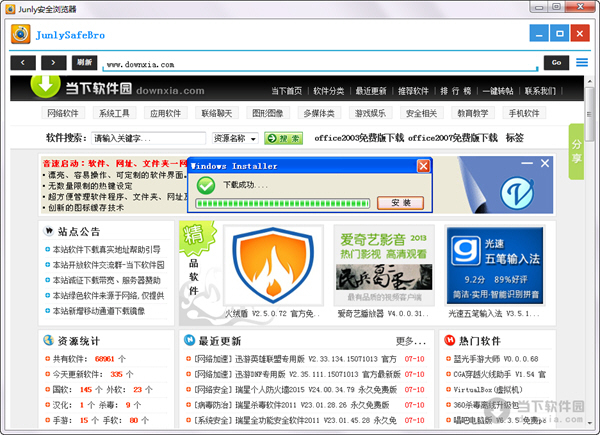
Task: Select the 网络软件 category tab
Action: (63, 113)
